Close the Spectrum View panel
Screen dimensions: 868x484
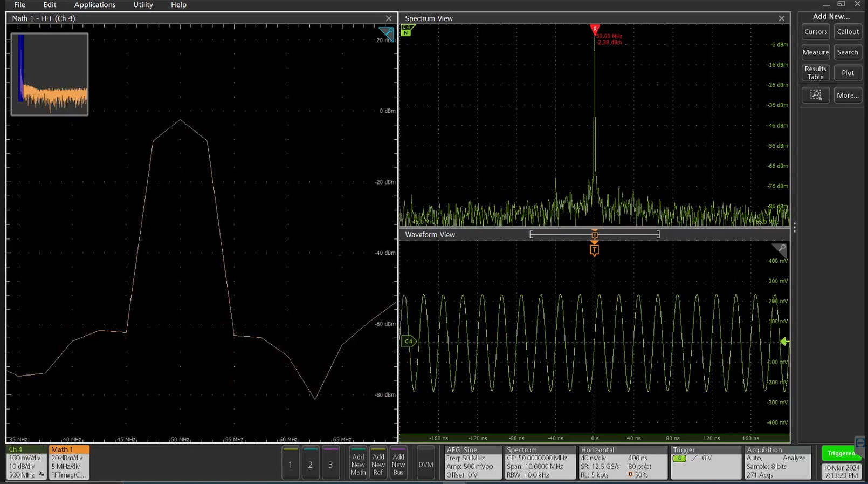[x=781, y=18]
